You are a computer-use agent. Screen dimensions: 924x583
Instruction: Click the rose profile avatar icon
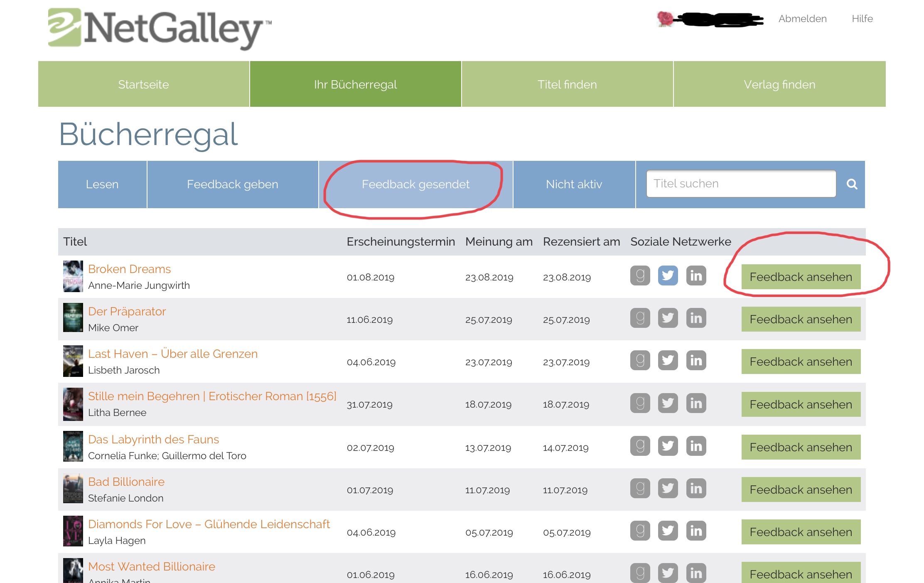[x=665, y=19]
